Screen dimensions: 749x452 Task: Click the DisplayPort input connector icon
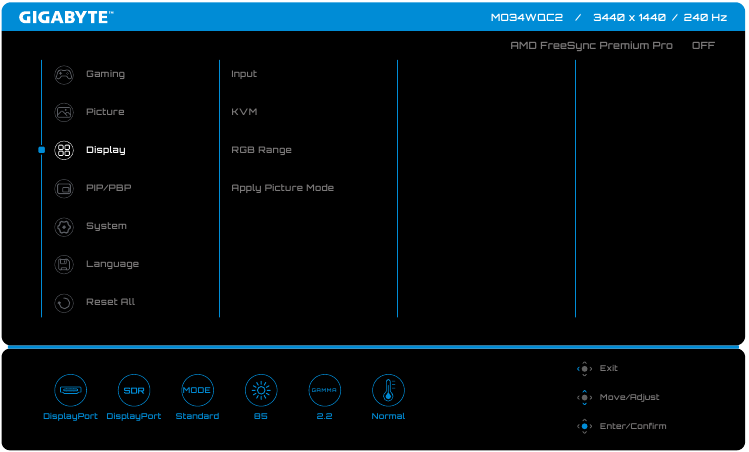[70, 389]
